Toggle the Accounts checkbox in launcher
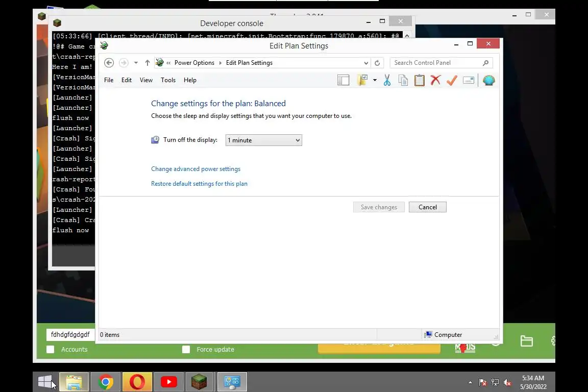The height and width of the screenshot is (392, 588). coord(50,349)
